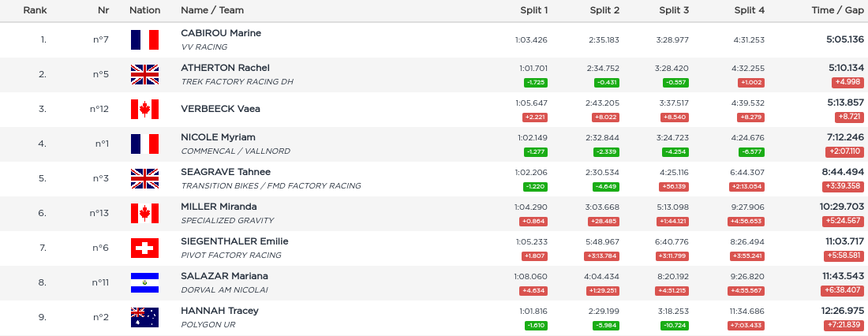Click the Swiss flag beside SIEGENTHALER Emilie
This screenshot has height=336, width=868.
click(144, 248)
